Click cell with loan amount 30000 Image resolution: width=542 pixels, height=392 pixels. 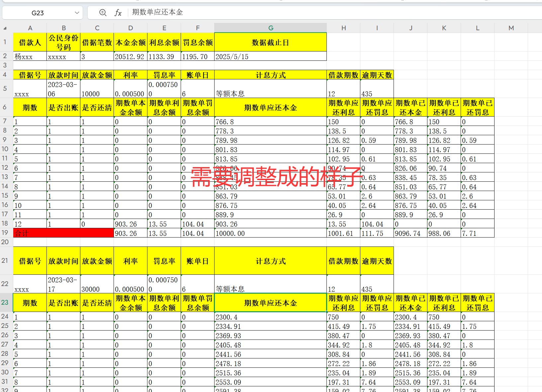pos(97,284)
